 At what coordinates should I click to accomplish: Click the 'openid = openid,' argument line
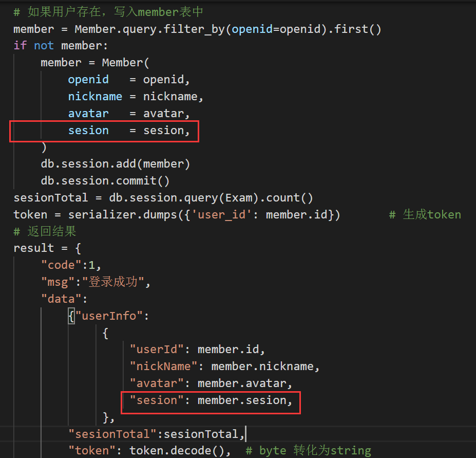[129, 80]
